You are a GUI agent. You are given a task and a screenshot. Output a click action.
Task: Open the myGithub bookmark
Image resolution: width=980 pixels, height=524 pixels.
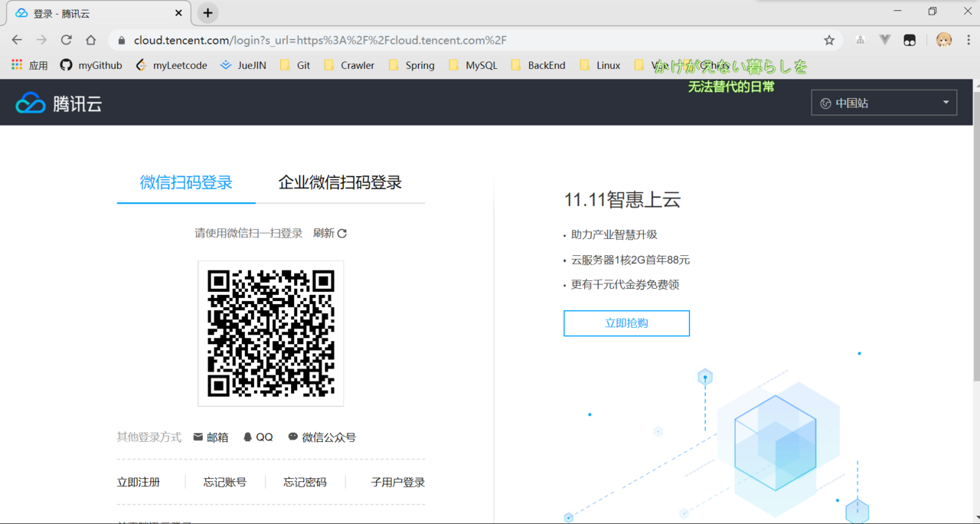click(91, 65)
